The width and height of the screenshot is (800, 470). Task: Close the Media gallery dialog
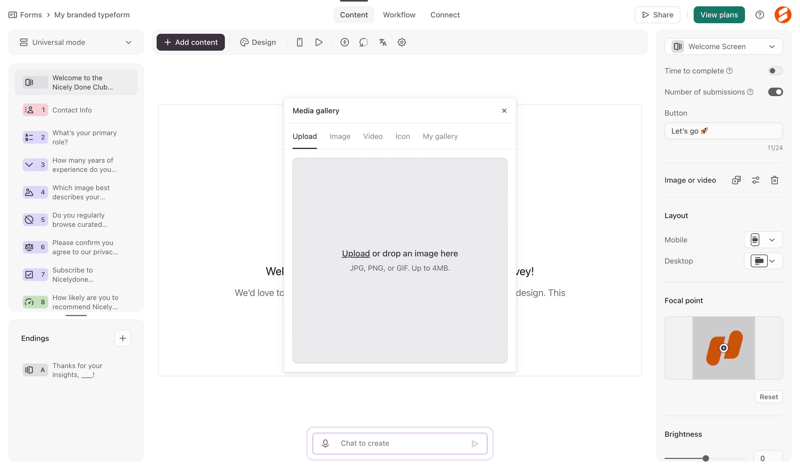[504, 111]
